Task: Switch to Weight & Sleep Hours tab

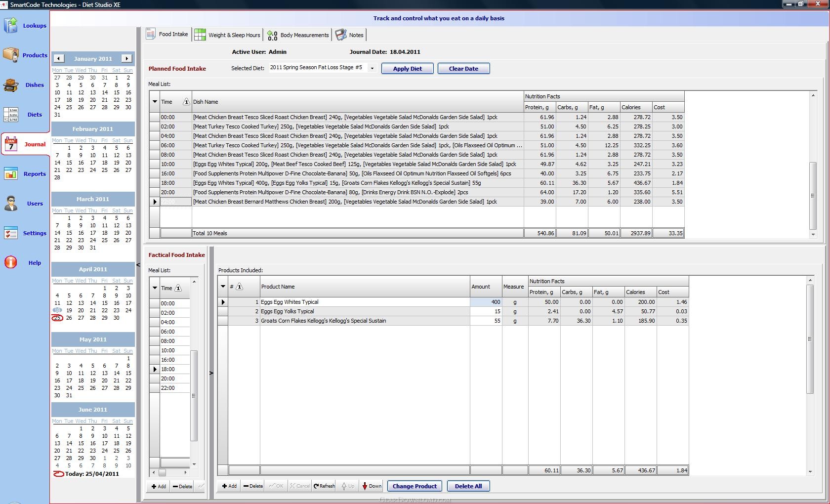Action: [227, 35]
